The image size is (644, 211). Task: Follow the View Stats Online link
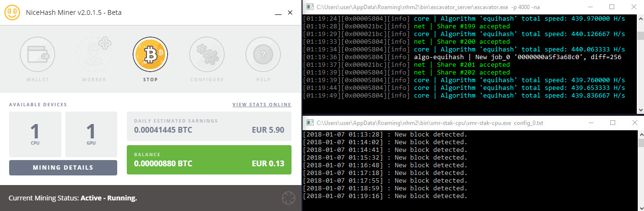click(262, 104)
